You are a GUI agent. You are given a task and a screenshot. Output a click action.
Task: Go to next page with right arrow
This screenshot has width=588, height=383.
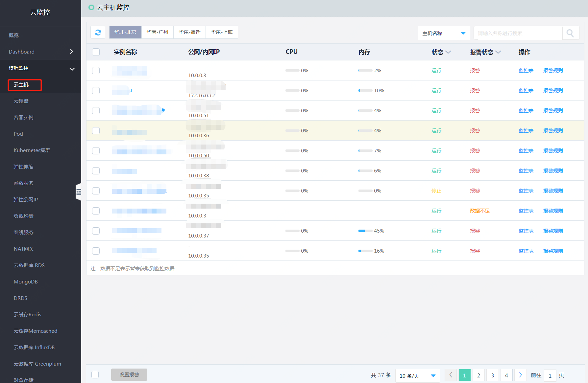[x=520, y=375]
